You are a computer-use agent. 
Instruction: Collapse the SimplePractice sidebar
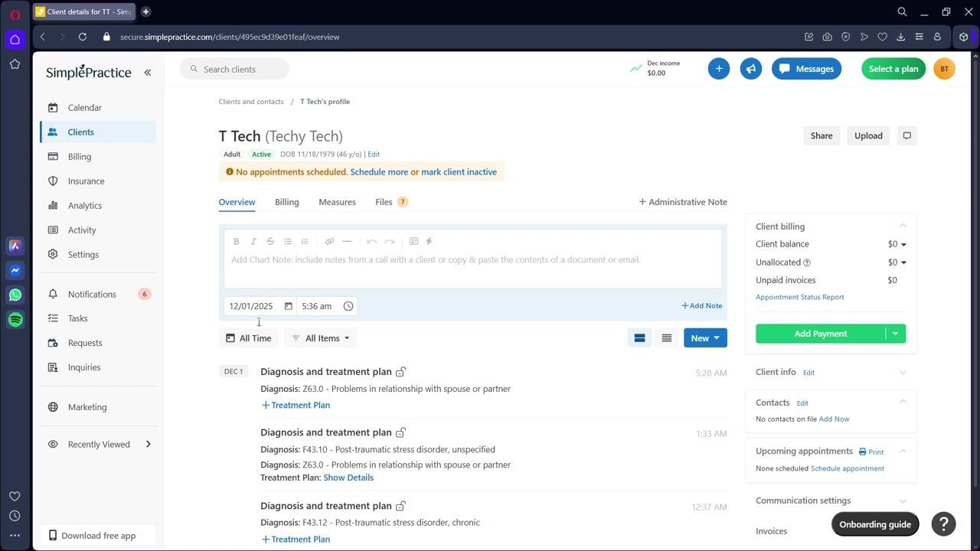148,73
